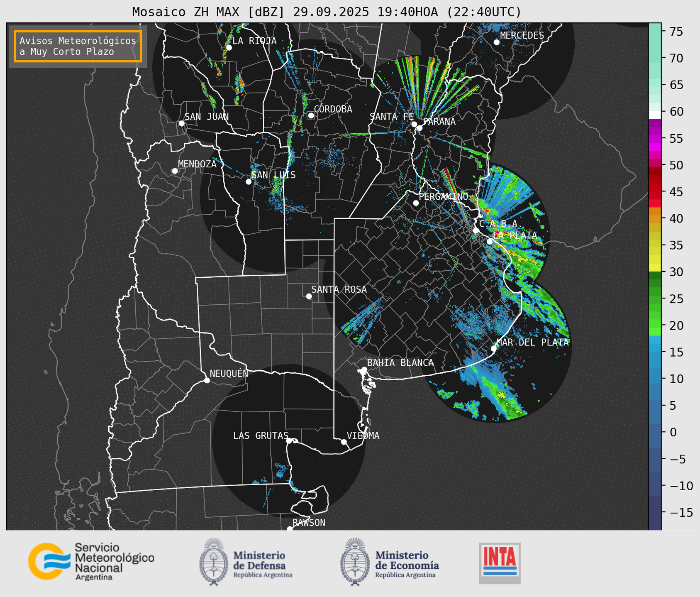
Task: Click the INTA logo
Action: click(x=500, y=563)
